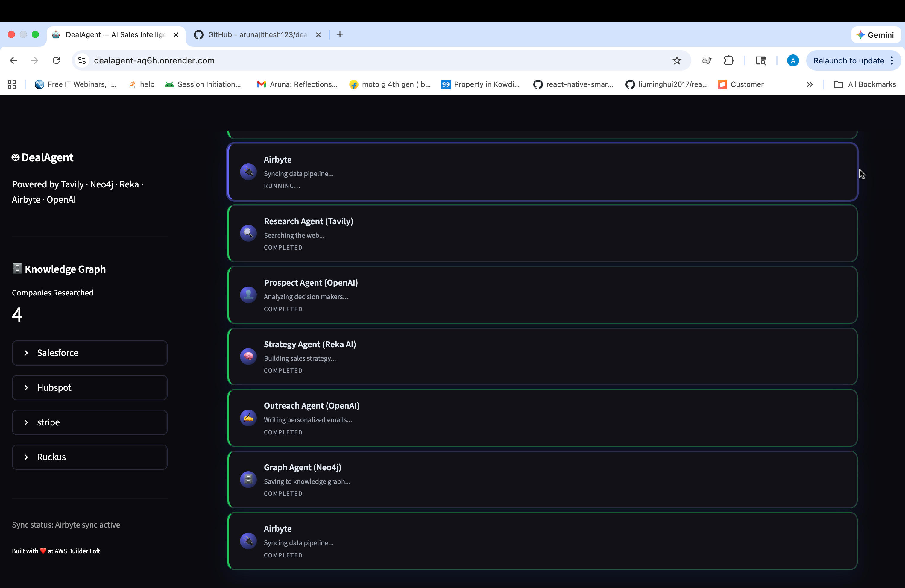The width and height of the screenshot is (905, 588).
Task: Click the Outreach Agent writing-hand icon
Action: [248, 418]
